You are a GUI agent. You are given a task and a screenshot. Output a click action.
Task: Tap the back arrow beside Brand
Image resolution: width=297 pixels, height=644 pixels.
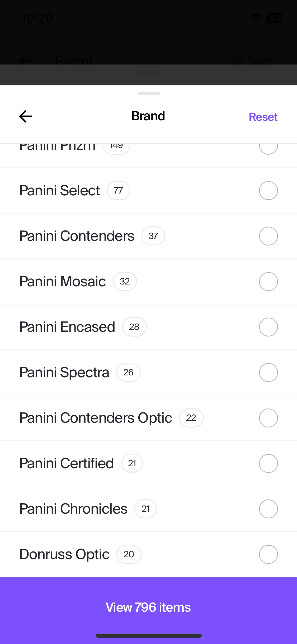pyautogui.click(x=26, y=116)
